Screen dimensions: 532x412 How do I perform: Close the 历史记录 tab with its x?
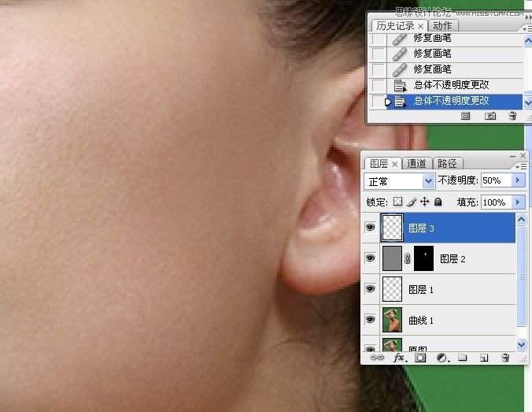coord(421,26)
